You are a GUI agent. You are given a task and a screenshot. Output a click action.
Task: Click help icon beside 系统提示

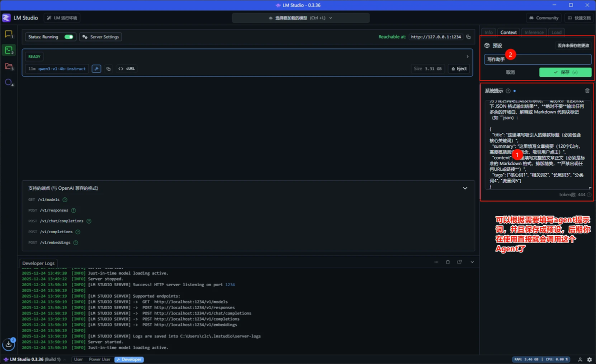click(x=508, y=91)
